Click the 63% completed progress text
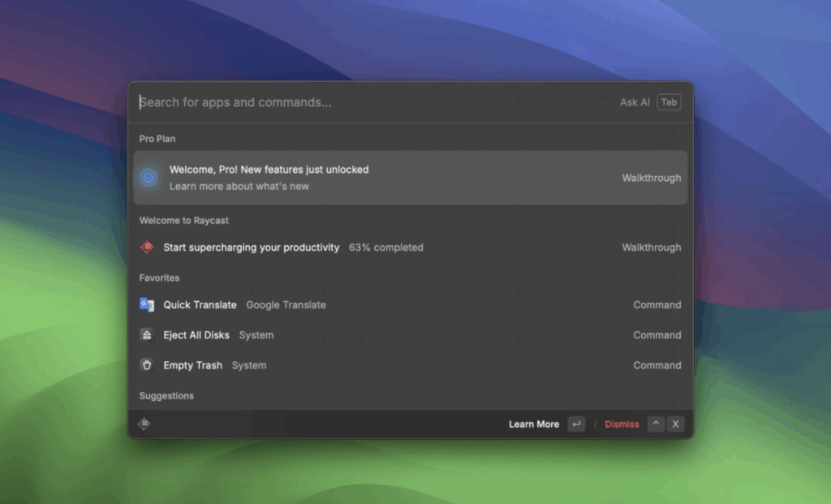Image resolution: width=831 pixels, height=504 pixels. coord(385,248)
